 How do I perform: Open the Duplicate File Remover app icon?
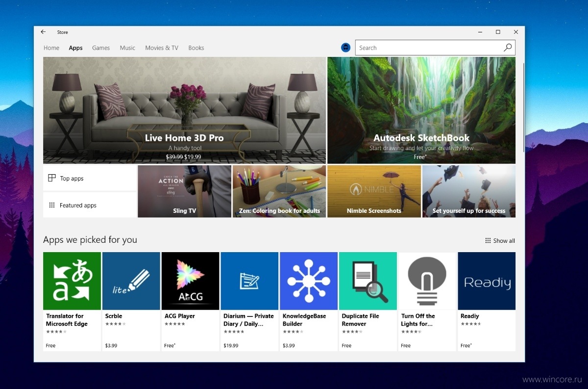[368, 281]
